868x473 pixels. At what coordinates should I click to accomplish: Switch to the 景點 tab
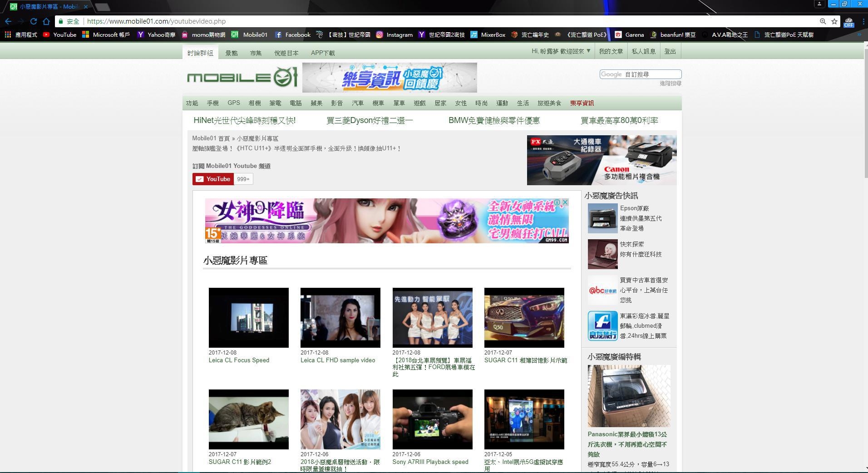232,53
